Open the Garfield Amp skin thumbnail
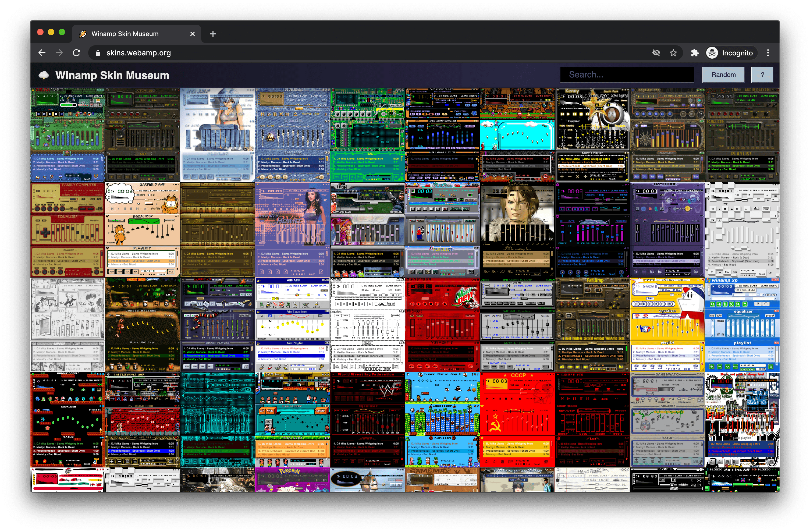Viewport: 810px width, 532px height. pyautogui.click(x=142, y=230)
